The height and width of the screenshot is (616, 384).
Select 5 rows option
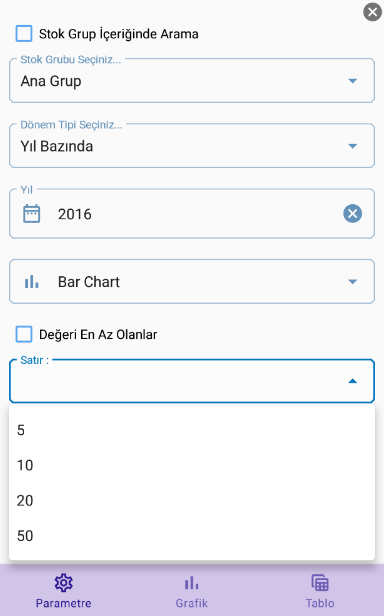pos(192,430)
